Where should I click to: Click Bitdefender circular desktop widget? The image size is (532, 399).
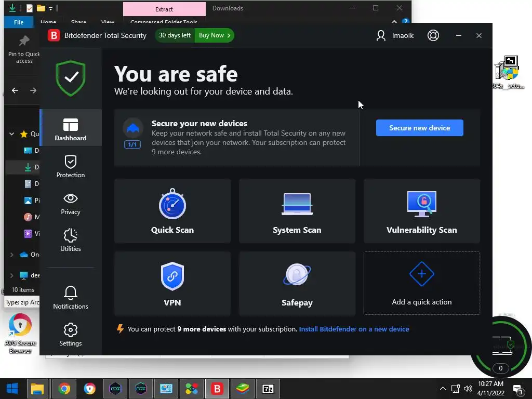501,347
